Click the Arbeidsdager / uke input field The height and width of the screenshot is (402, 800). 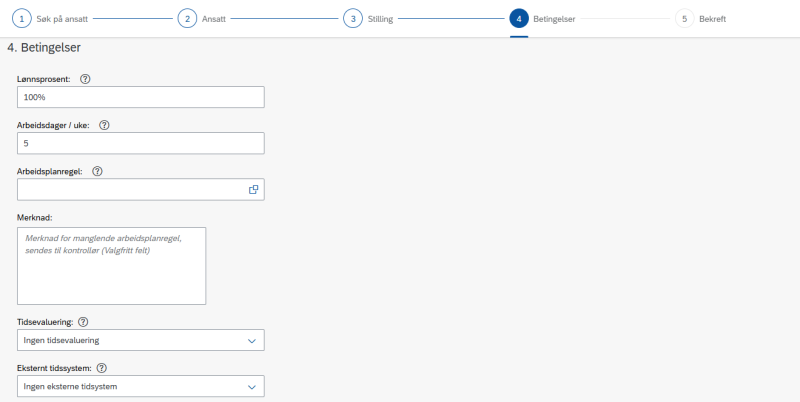141,143
